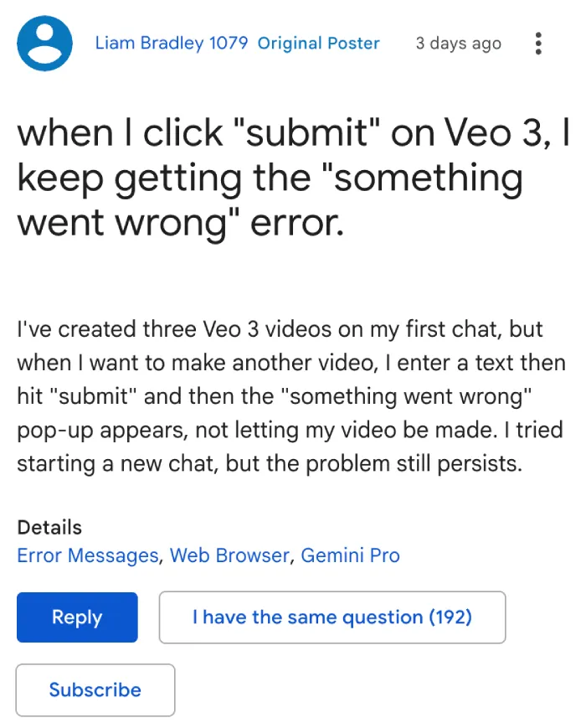The height and width of the screenshot is (728, 586).
Task: Click "pop-up appears" in the post body
Action: [x=102, y=431]
